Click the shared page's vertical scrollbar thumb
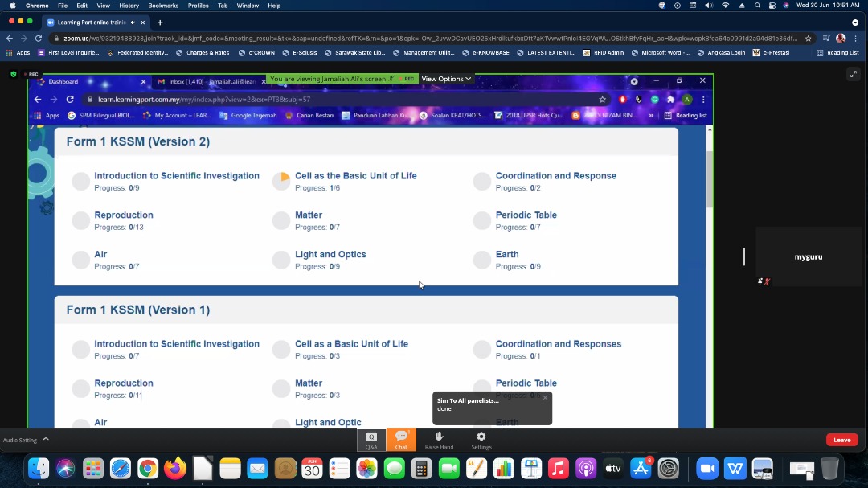The width and height of the screenshot is (868, 488). 710,178
